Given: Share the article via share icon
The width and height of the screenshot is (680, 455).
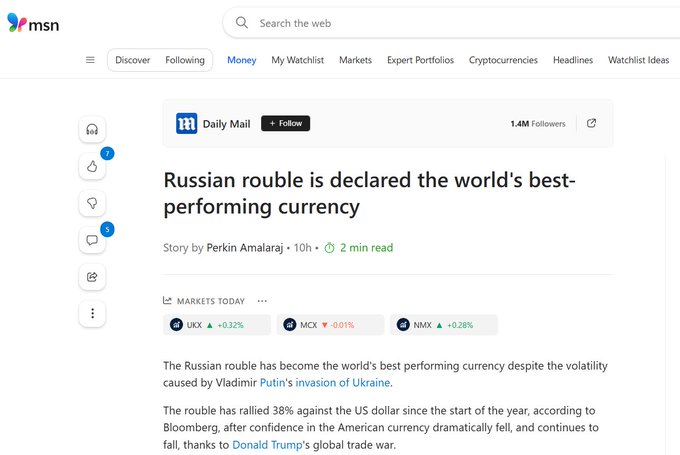Looking at the screenshot, I should [92, 277].
